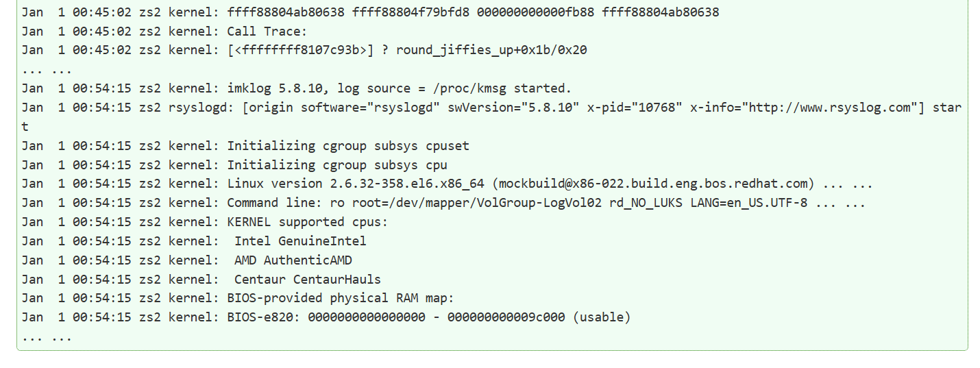Click the "Centaur CentaurHauls" text
The height and width of the screenshot is (368, 980).
[x=308, y=280]
